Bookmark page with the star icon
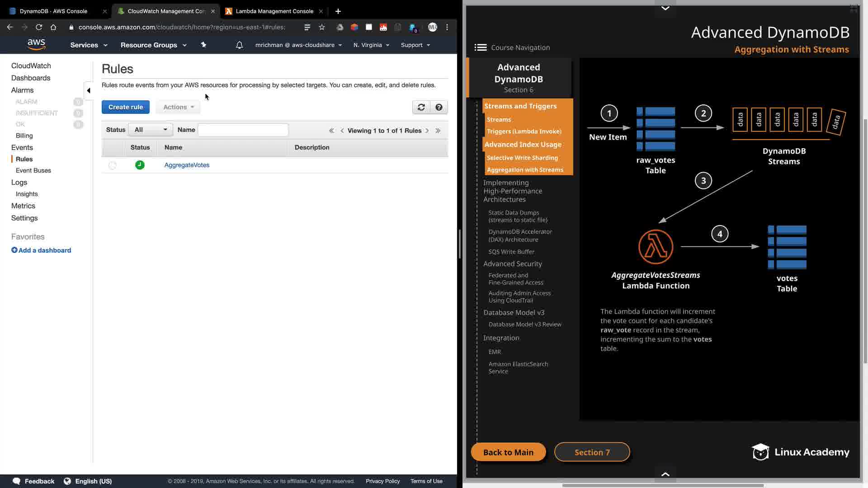 point(322,27)
